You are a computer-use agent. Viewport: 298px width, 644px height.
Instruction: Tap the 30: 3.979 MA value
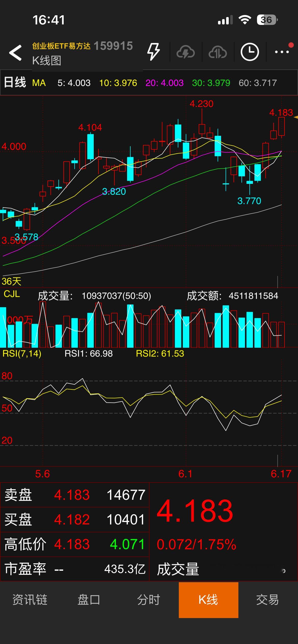211,83
